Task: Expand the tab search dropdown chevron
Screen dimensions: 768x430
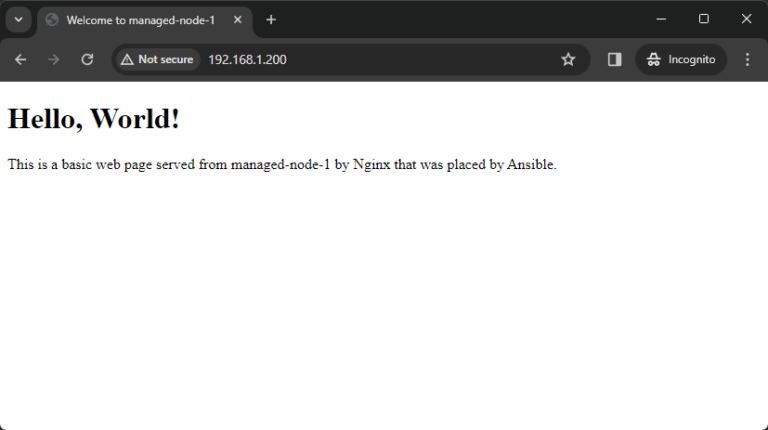Action: click(x=18, y=20)
